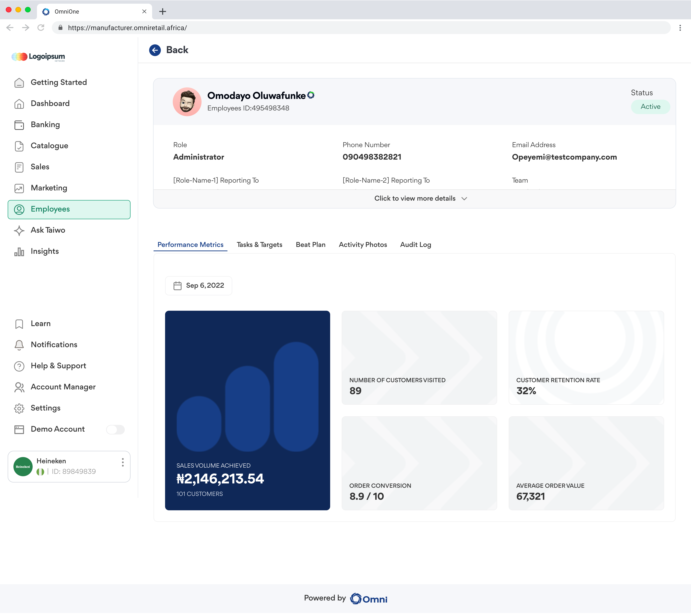This screenshot has width=691, height=616.
Task: Click the Help & Support question icon
Action: tap(19, 366)
